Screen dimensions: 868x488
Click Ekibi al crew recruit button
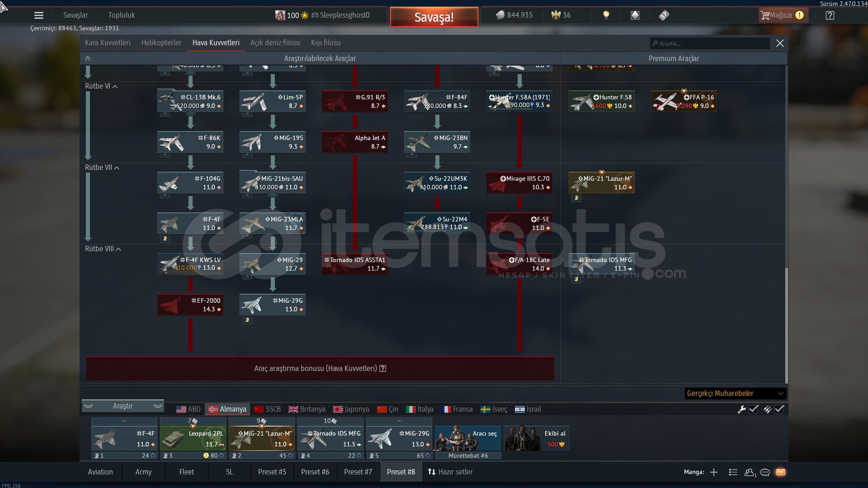coord(537,438)
